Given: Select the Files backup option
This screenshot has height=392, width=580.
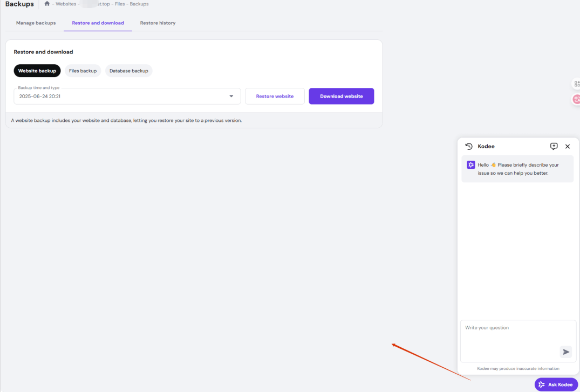Looking at the screenshot, I should [83, 71].
